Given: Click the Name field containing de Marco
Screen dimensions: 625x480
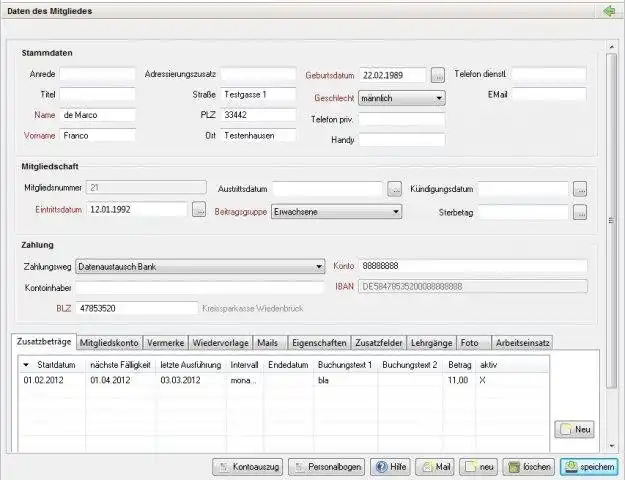Looking at the screenshot, I should coord(97,115).
